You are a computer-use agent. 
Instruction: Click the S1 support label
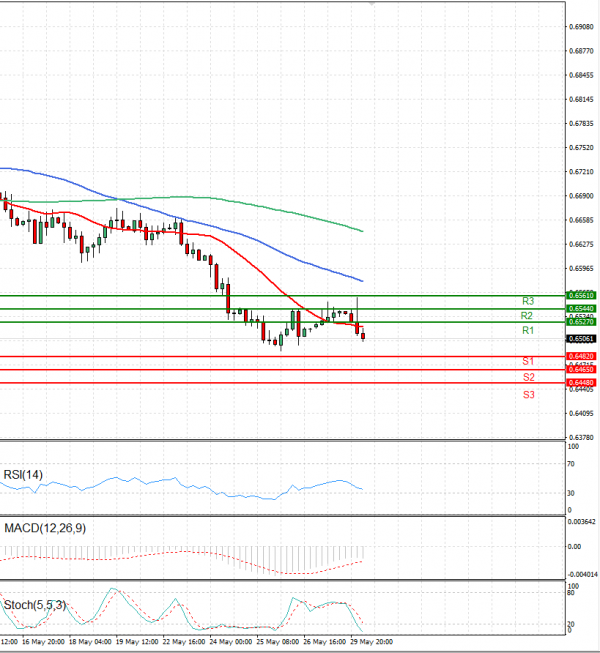pyautogui.click(x=527, y=361)
